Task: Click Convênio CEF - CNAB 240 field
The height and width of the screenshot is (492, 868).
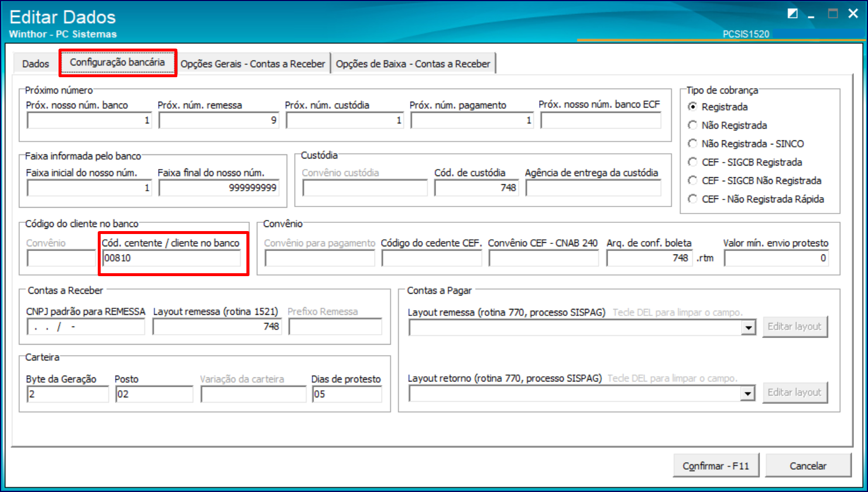Action: (544, 258)
